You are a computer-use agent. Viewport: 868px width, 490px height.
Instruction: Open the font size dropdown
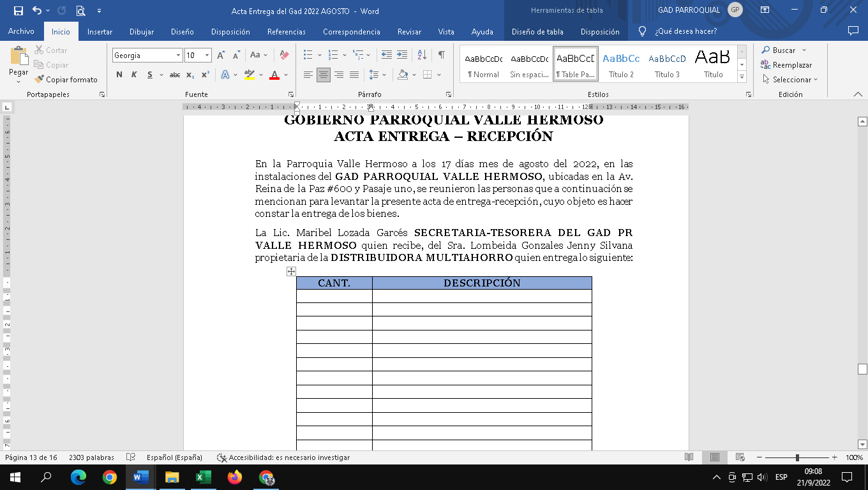(207, 56)
